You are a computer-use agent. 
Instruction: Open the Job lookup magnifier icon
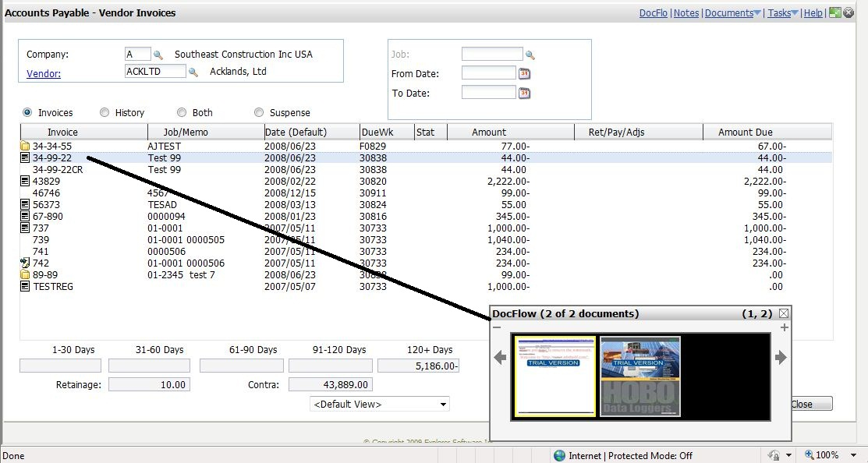pos(530,55)
